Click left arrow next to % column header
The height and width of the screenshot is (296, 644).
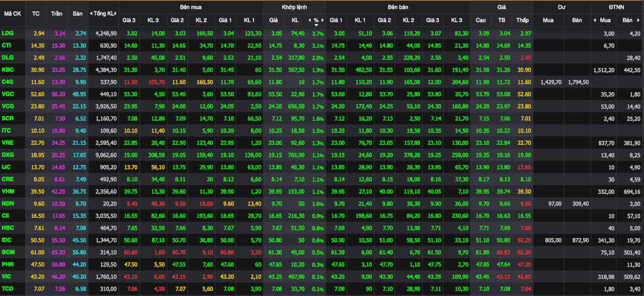point(309,20)
